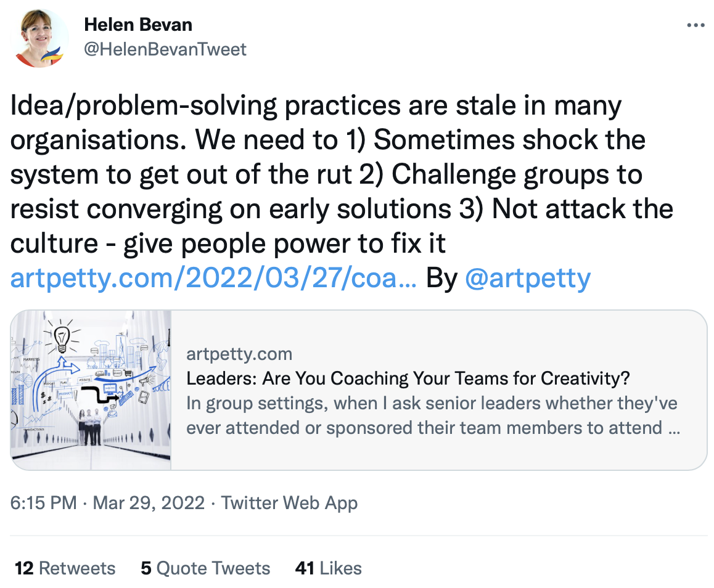Click the tweet body text about stale practices
The height and width of the screenshot is (588, 714).
342,174
